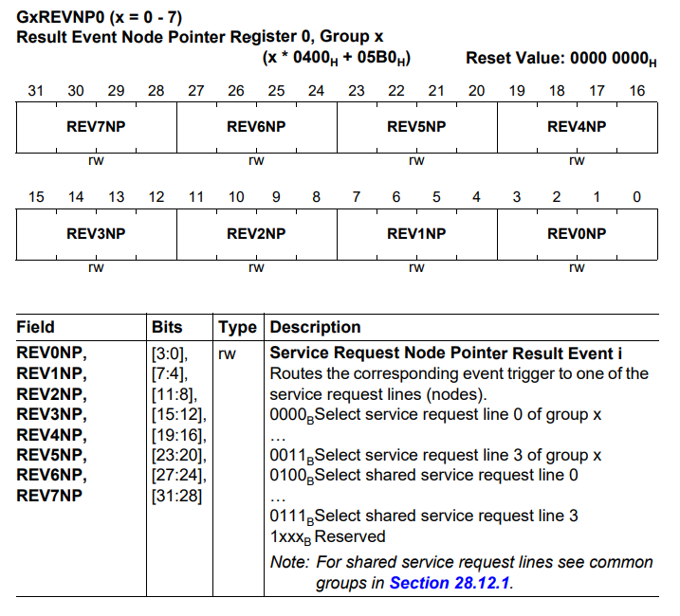The image size is (680, 616).
Task: Click the Bits column header
Action: (x=167, y=327)
